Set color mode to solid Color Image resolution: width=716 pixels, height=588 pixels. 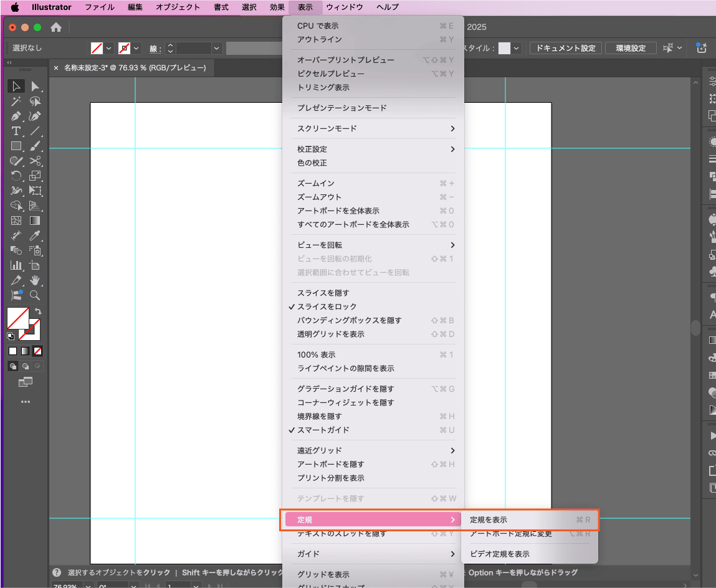[13, 351]
